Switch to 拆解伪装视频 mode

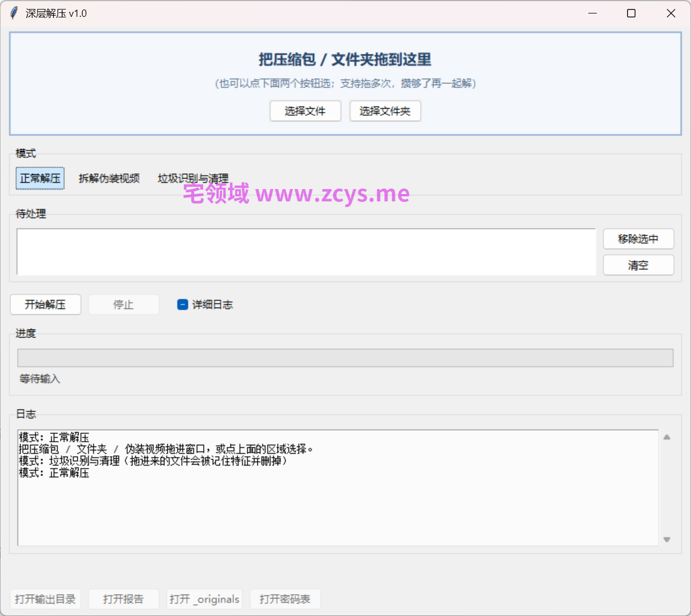coord(109,178)
